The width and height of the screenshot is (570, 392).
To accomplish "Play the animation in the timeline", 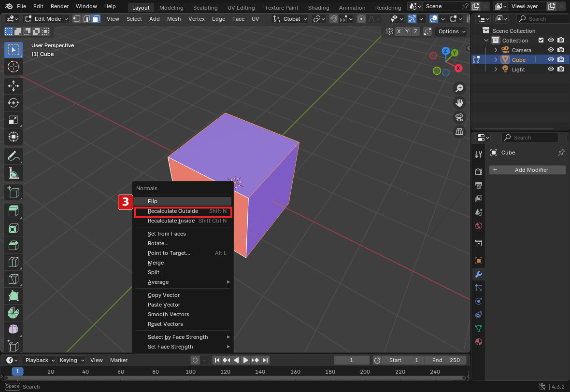I will [246, 360].
